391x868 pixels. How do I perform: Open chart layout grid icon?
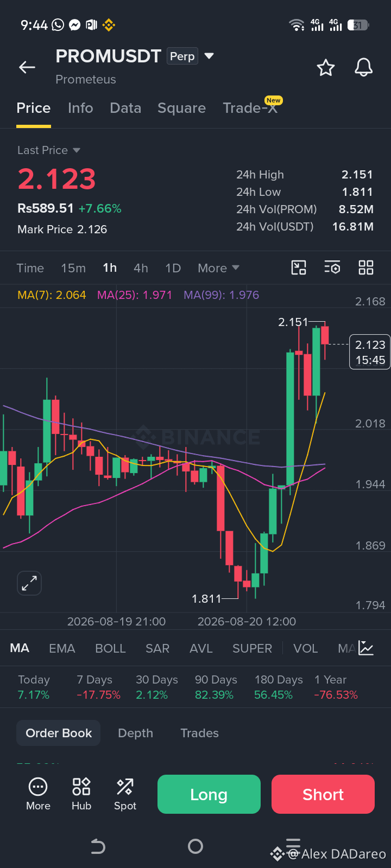point(366,267)
